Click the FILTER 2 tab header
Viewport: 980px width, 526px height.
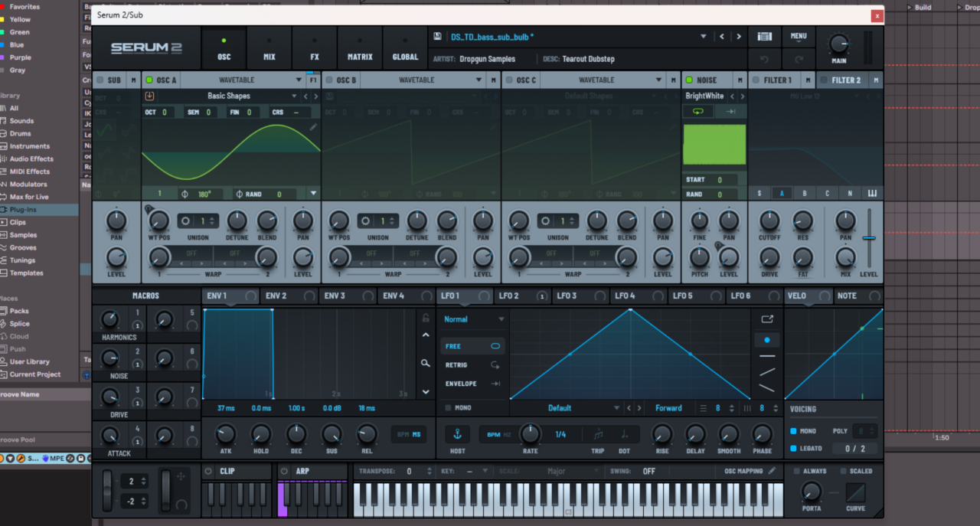pos(846,80)
